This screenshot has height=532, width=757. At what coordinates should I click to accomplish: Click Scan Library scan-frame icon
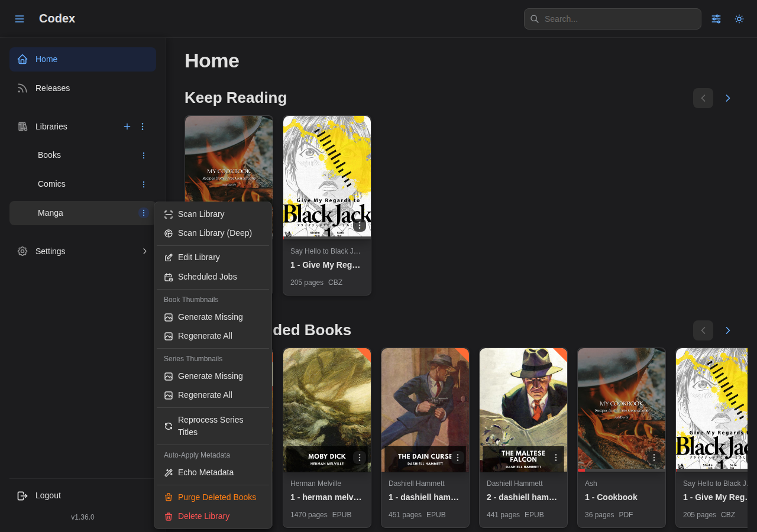point(169,215)
